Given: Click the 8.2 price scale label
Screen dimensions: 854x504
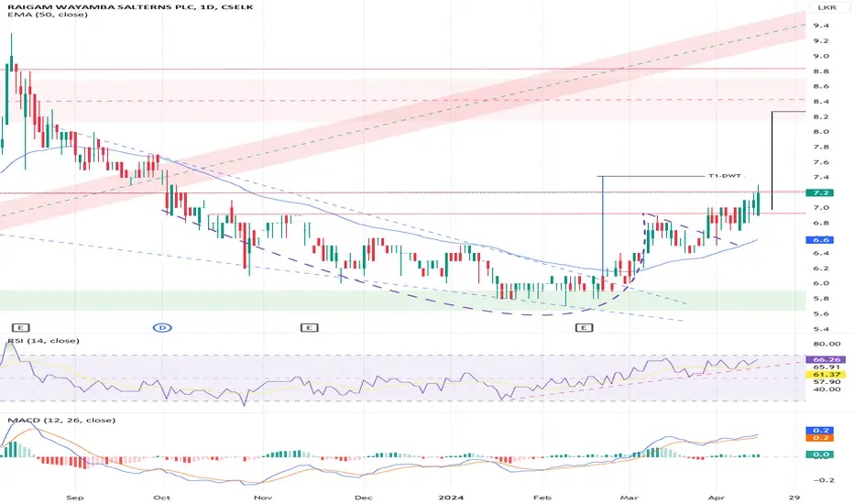Looking at the screenshot, I should [x=821, y=116].
